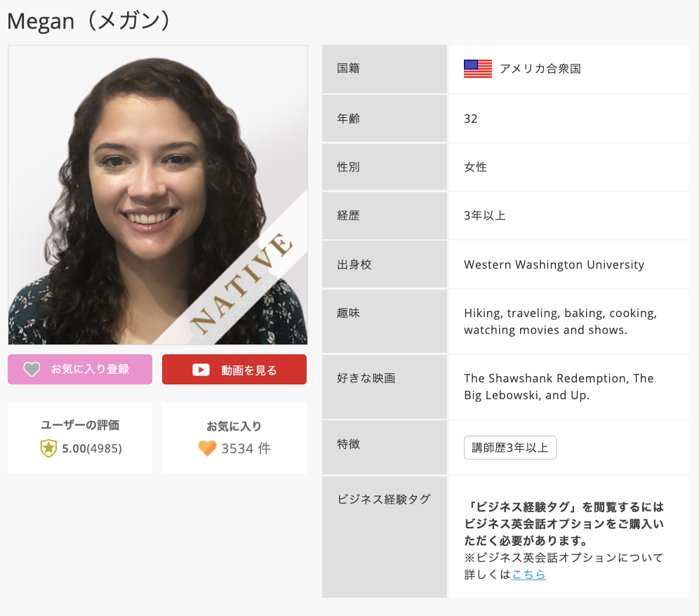The image size is (699, 616).
Task: Click the 好きな映画 row label
Action: [x=366, y=378]
